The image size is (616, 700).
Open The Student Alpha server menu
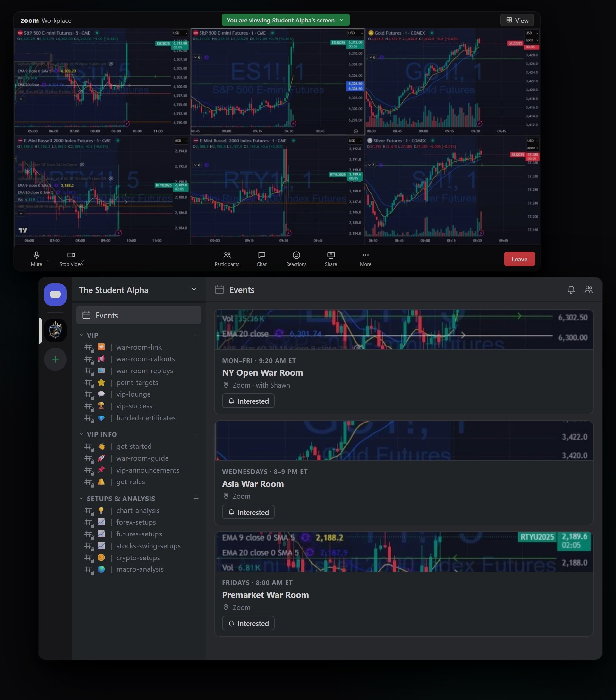pyautogui.click(x=138, y=290)
